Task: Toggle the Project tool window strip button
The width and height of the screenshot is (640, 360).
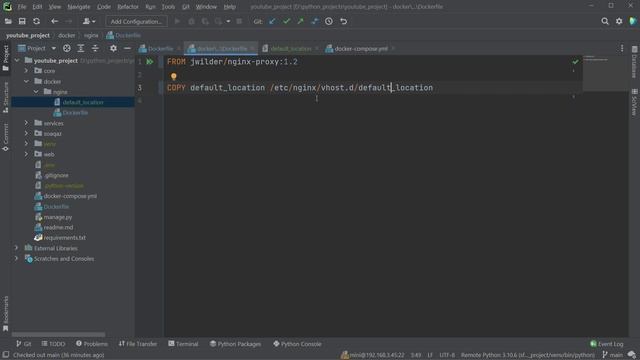Action: (6, 58)
